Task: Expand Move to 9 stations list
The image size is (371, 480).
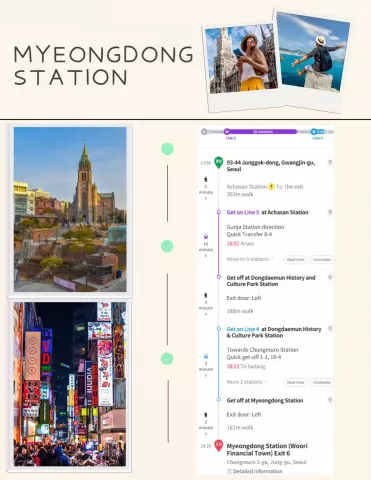Action: (x=250, y=259)
